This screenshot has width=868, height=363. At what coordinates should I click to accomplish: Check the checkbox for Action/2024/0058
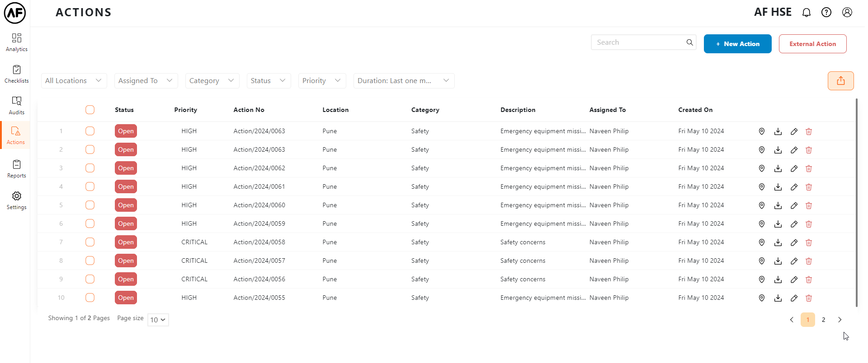pos(90,242)
